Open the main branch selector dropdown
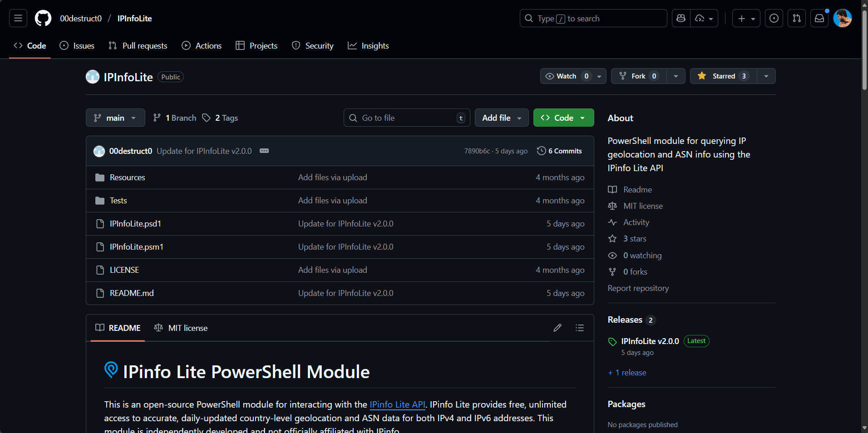 (115, 118)
